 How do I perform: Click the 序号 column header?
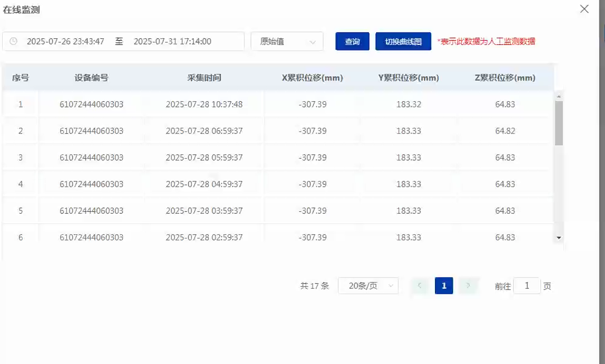point(21,78)
